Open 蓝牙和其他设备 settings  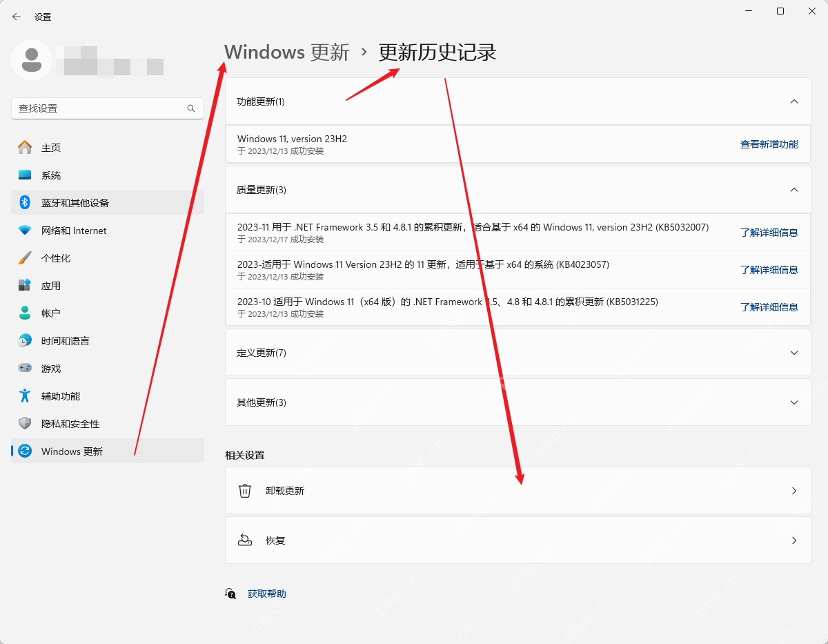coord(108,202)
